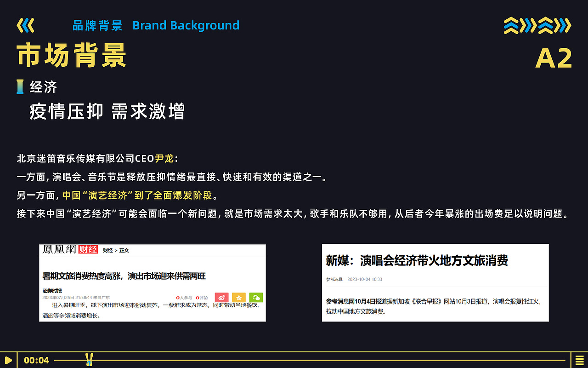Click the yellow-blue arrow decoration top right
This screenshot has height=368, width=588.
point(537,26)
